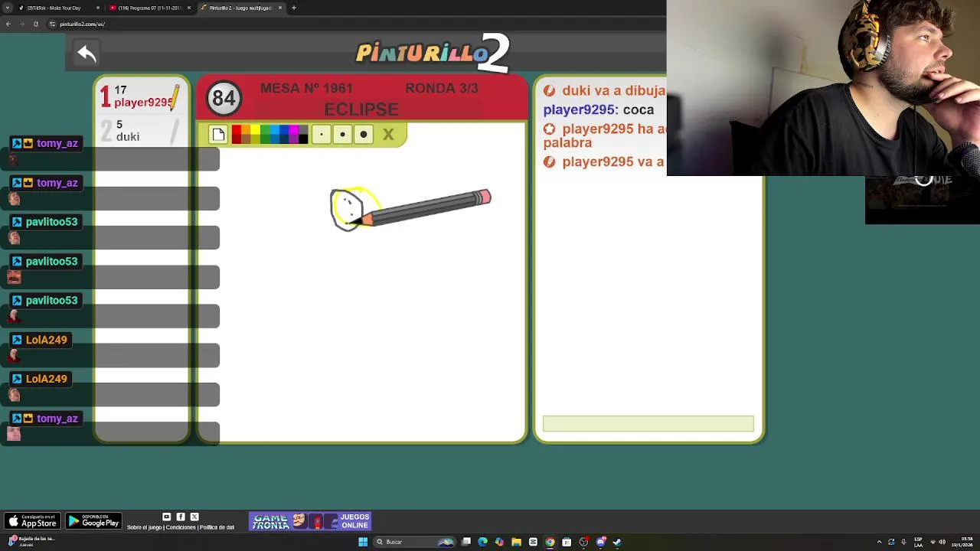Open the X (Twitter) social icon in footer

tap(194, 517)
